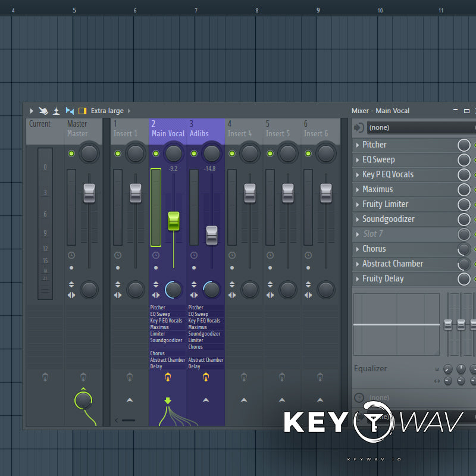Image resolution: width=476 pixels, height=476 pixels.
Task: Click the audio input source icon in effects panel
Action: coord(359,127)
